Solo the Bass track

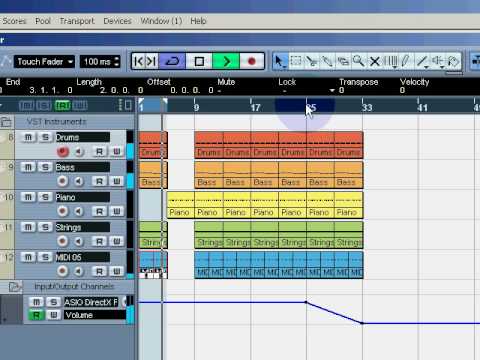click(x=45, y=167)
